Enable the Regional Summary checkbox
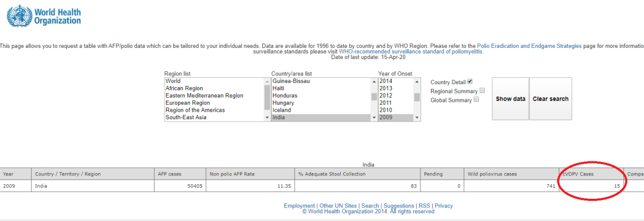The height and width of the screenshot is (221, 644). (x=482, y=91)
